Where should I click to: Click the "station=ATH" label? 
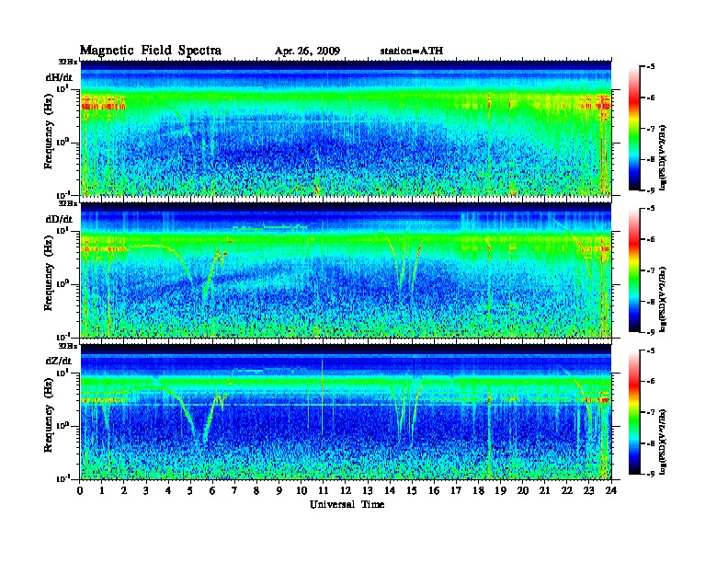pos(412,52)
